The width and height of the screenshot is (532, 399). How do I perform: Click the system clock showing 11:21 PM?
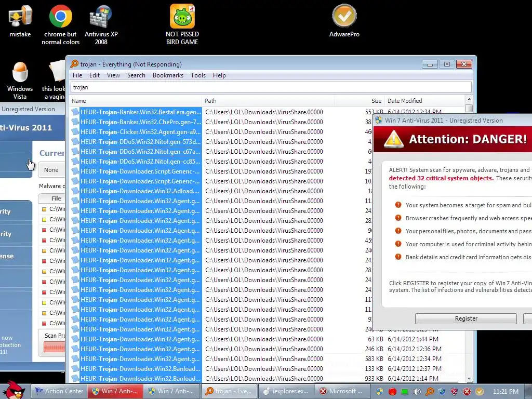click(x=506, y=391)
